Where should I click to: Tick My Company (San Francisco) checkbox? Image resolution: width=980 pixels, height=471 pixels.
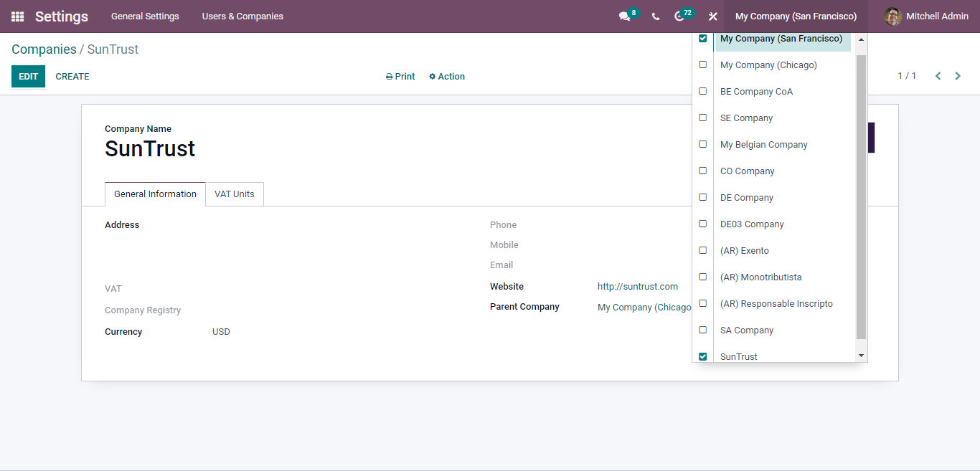[703, 39]
